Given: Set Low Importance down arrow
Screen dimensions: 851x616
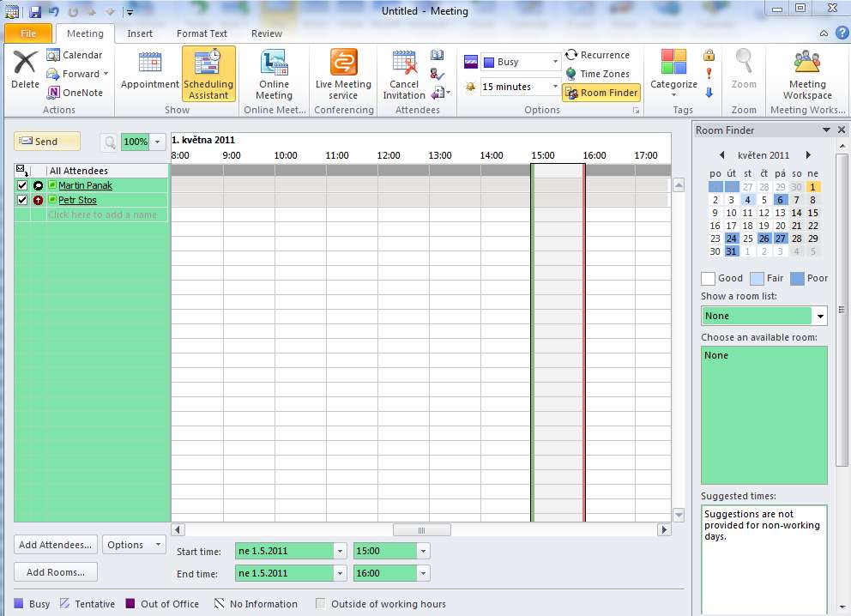Looking at the screenshot, I should click(x=709, y=93).
